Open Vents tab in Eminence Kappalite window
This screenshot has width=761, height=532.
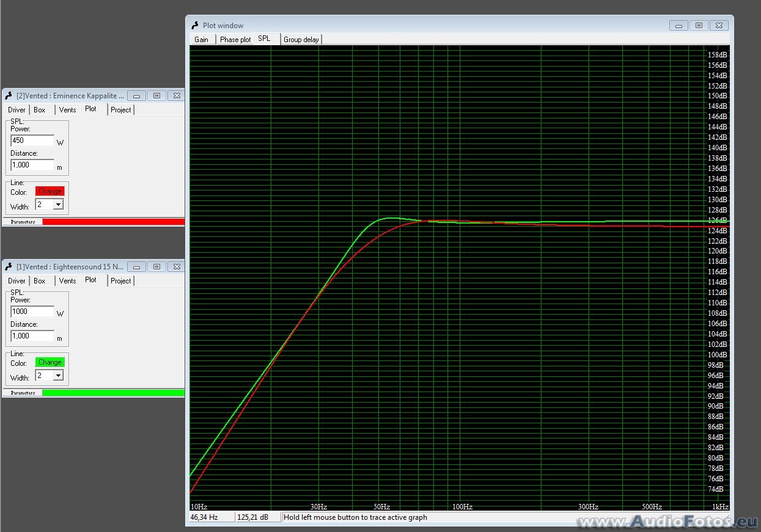point(67,110)
